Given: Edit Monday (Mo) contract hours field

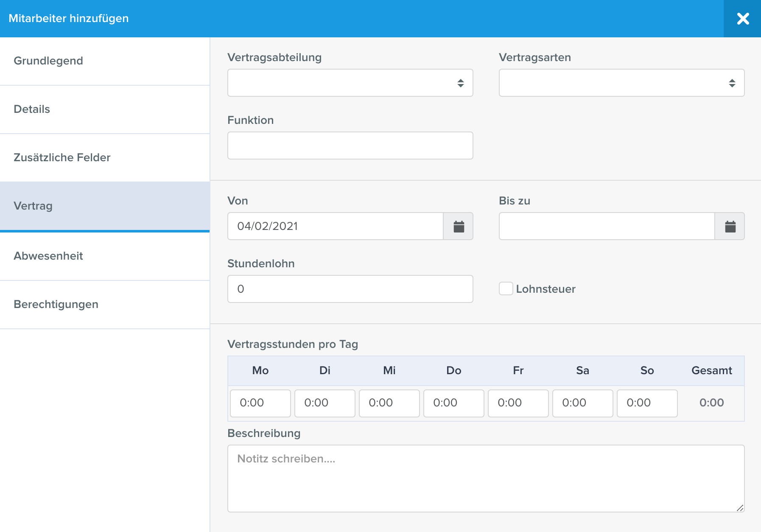Looking at the screenshot, I should 260,403.
